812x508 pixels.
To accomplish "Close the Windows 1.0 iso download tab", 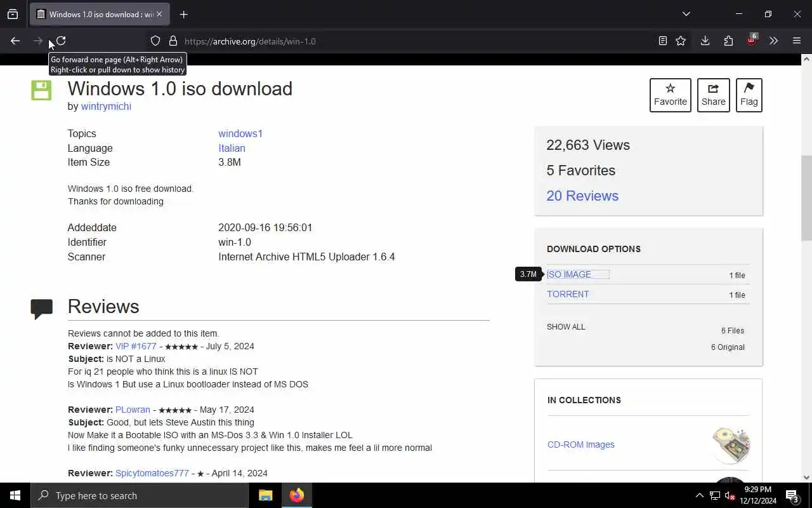I will 159,14.
